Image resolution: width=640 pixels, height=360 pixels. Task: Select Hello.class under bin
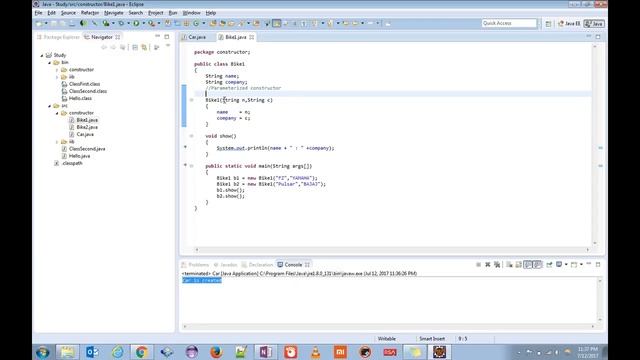point(80,98)
